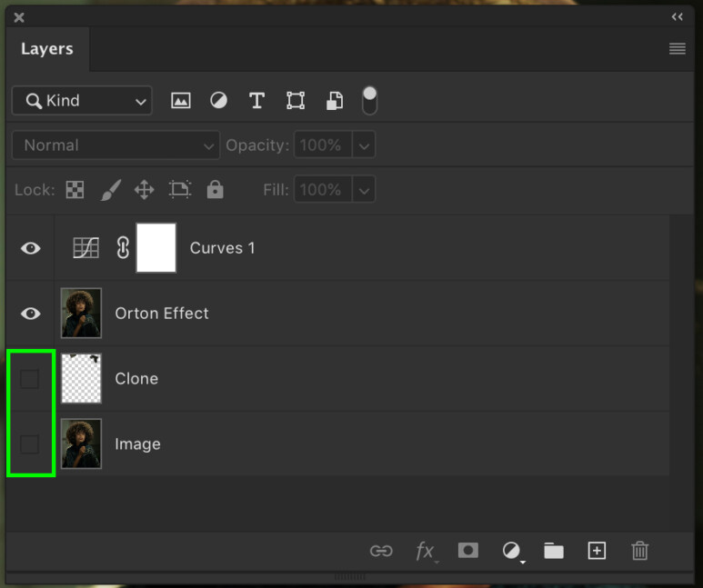The height and width of the screenshot is (588, 703).
Task: Expand the Opacity slider dropdown arrow
Action: (x=364, y=145)
